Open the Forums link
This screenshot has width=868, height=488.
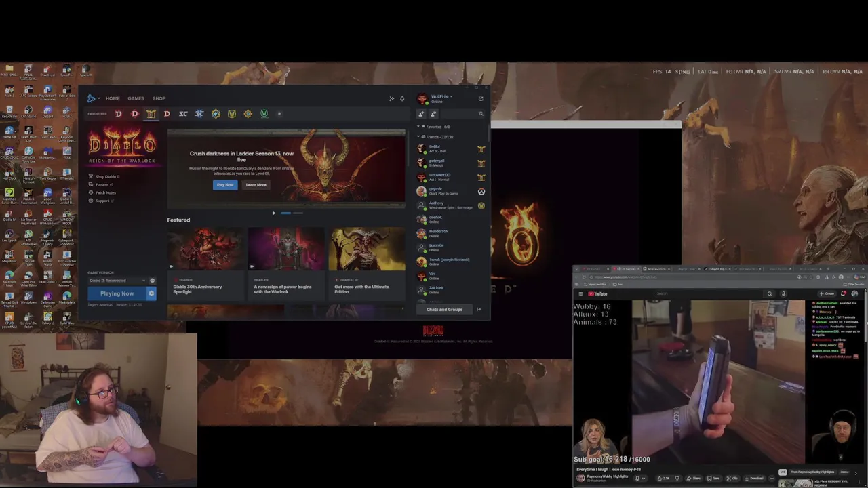click(100, 185)
